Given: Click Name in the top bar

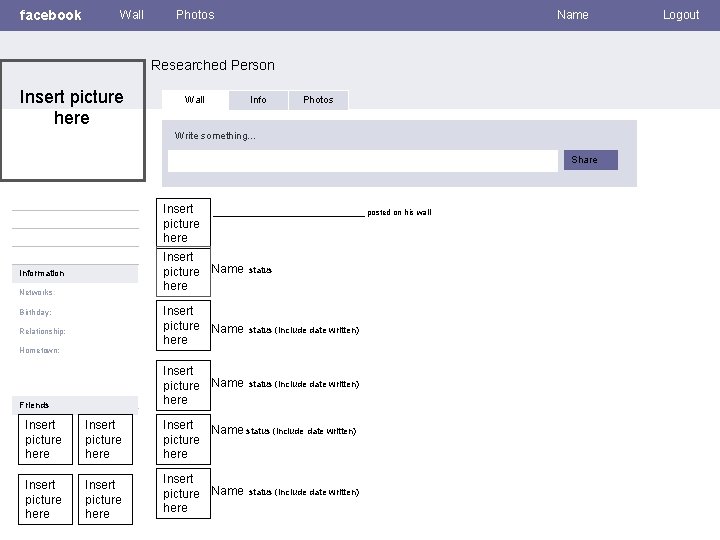Looking at the screenshot, I should 573,15.
